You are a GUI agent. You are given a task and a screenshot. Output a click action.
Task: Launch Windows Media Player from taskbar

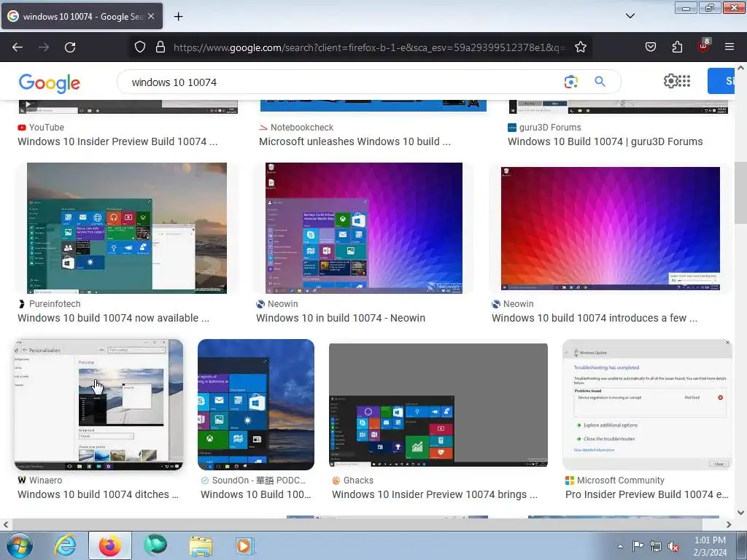click(245, 545)
